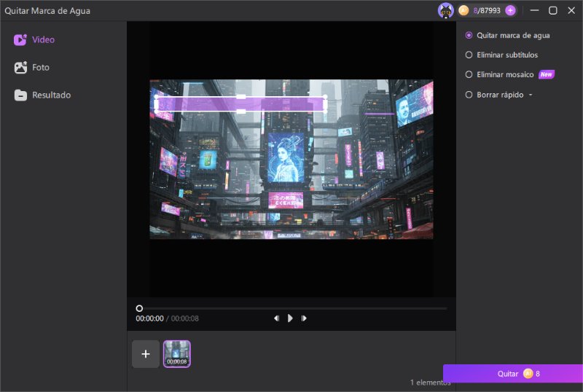Minimize the Quitar Marca de Agua window
Viewport: 583px width, 392px height.
click(535, 10)
